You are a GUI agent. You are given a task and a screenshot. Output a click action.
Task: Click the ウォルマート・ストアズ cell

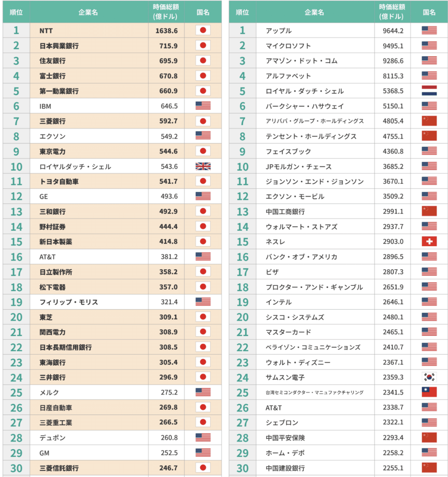[x=301, y=227]
